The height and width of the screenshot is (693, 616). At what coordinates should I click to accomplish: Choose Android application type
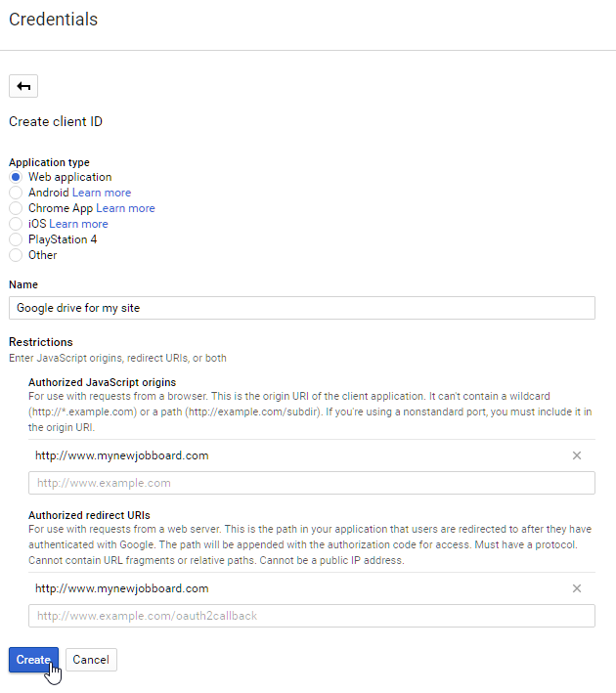click(x=16, y=193)
